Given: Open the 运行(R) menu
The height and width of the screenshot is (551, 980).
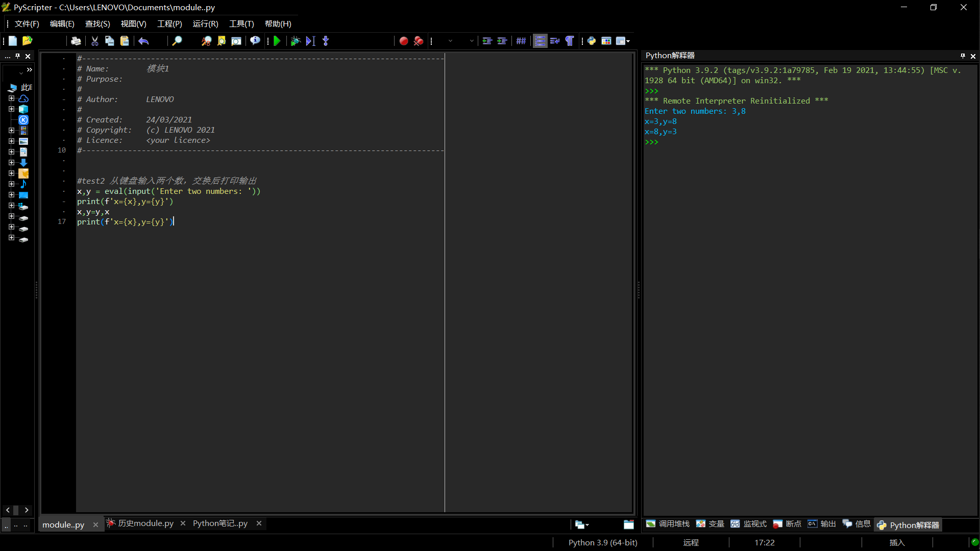Looking at the screenshot, I should [205, 24].
